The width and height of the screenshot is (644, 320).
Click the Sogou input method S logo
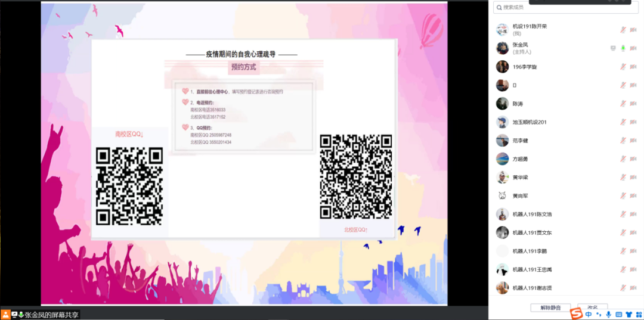pyautogui.click(x=577, y=314)
